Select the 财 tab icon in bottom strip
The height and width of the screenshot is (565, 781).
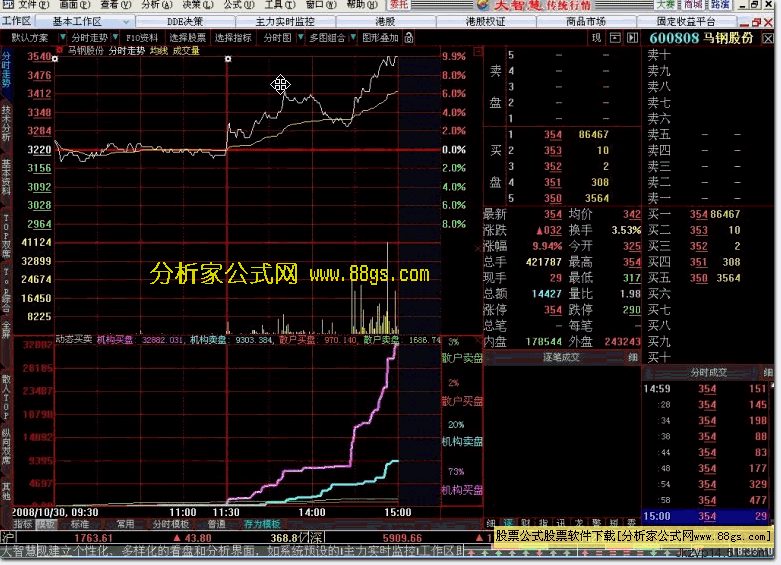525,523
